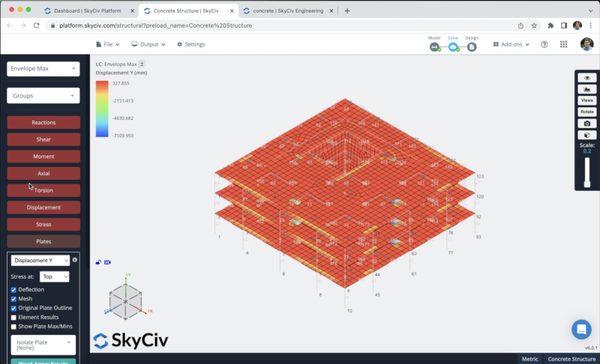Open the browser side panel icon
This screenshot has width=600, height=364.
(564, 25)
